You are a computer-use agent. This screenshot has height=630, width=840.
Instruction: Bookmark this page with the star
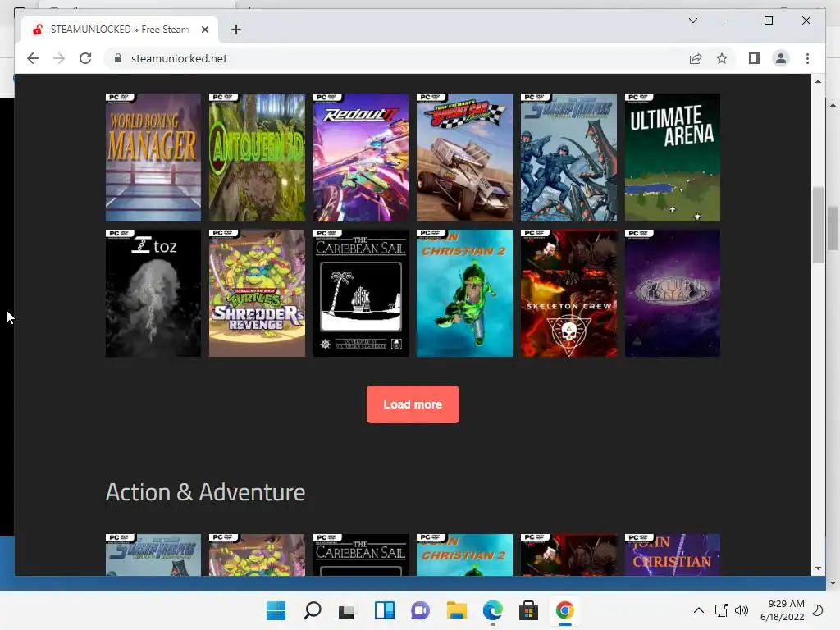[722, 58]
